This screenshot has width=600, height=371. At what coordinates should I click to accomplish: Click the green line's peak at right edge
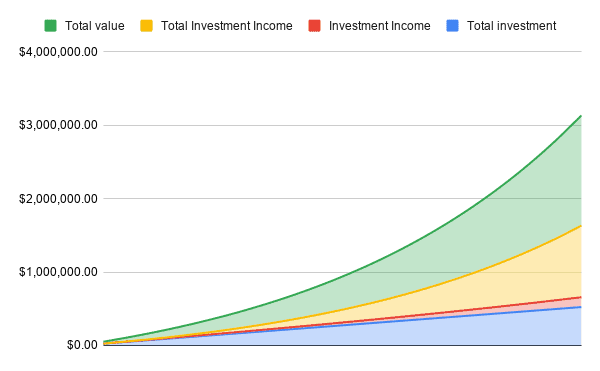click(580, 116)
